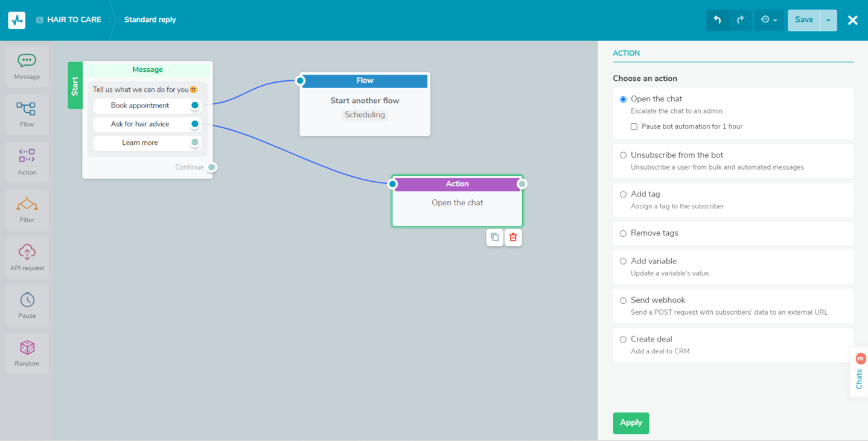Pick the Filter tool in sidebar
This screenshot has width=868, height=441.
27,210
